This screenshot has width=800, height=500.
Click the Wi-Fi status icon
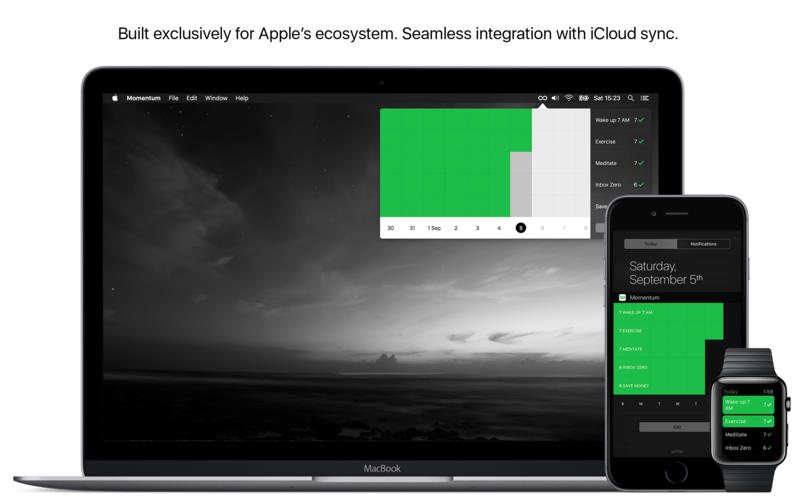point(568,98)
